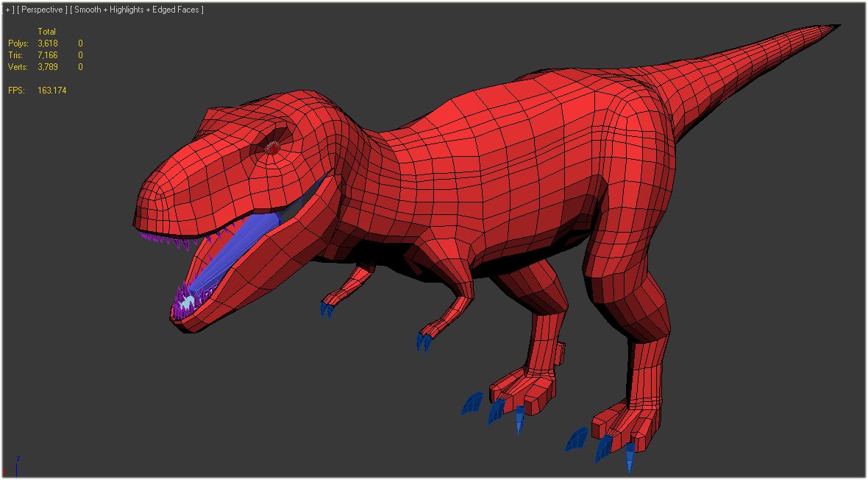Click the "FPS:" label

[16, 90]
